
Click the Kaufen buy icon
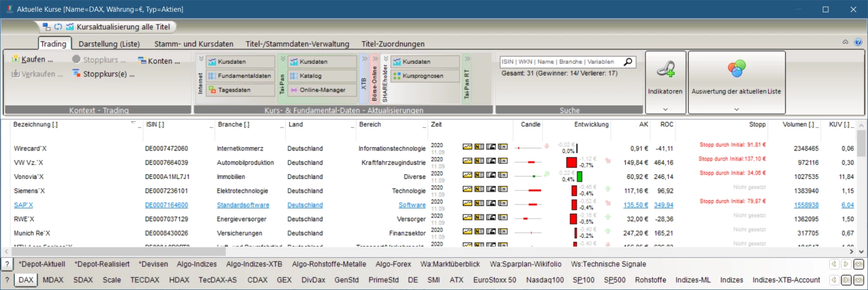(16, 59)
